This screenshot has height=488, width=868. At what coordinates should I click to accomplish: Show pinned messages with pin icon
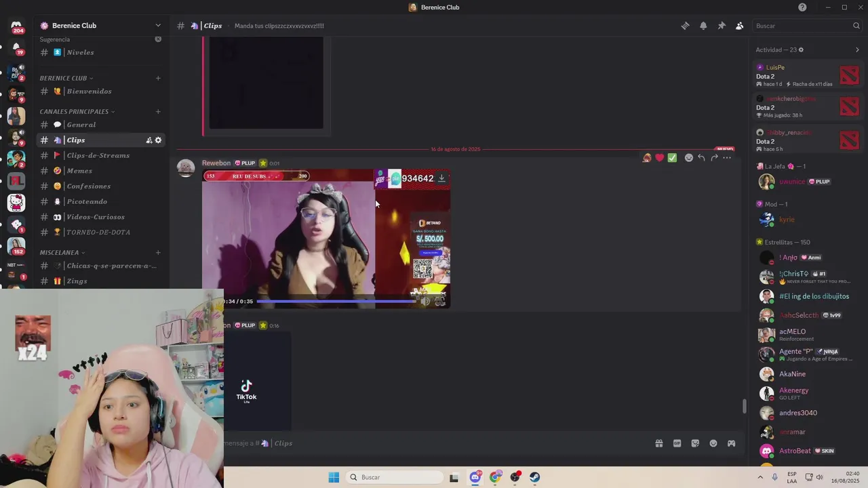722,26
